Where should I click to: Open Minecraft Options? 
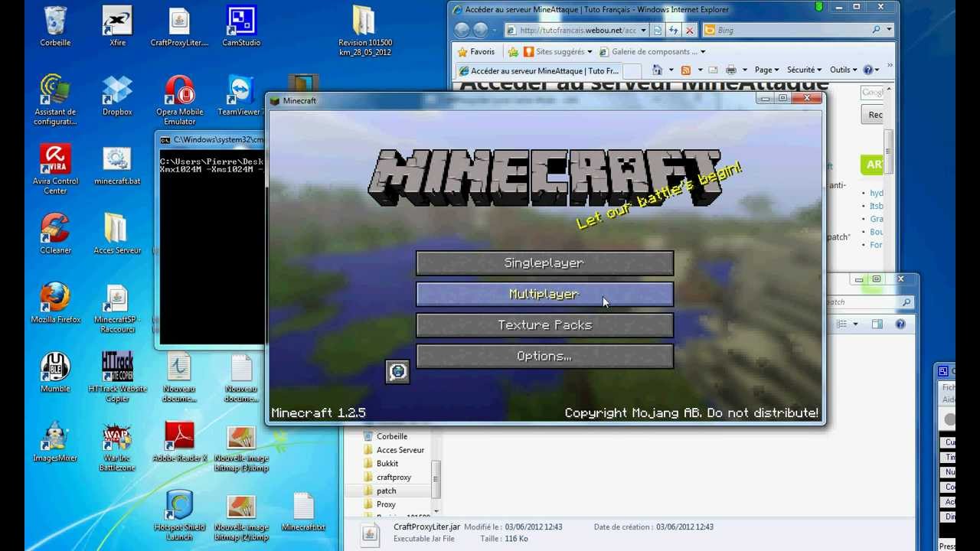point(544,357)
